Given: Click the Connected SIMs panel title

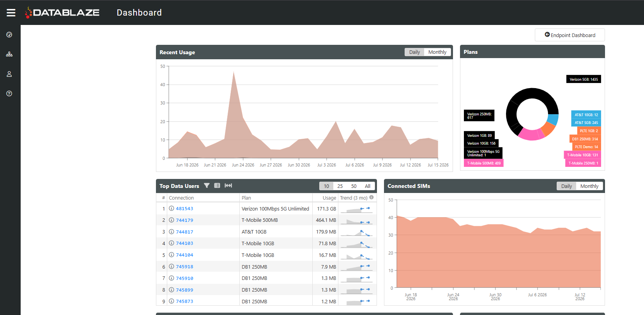Looking at the screenshot, I should [x=409, y=186].
